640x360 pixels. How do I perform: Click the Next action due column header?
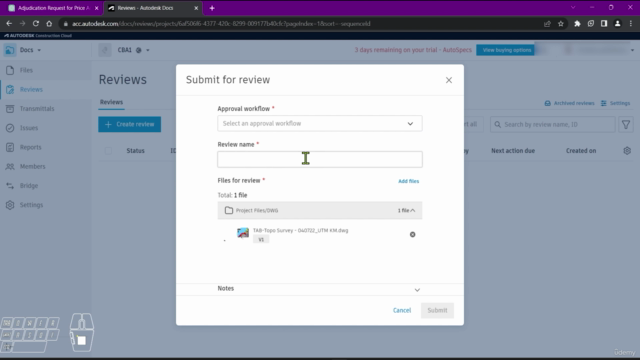(513, 151)
